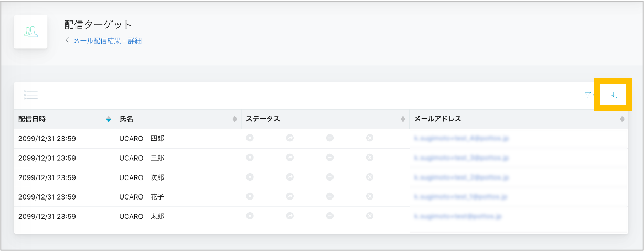The height and width of the screenshot is (251, 644).
Task: Click the dot status icon for UCARO 花子
Action: tap(250, 196)
